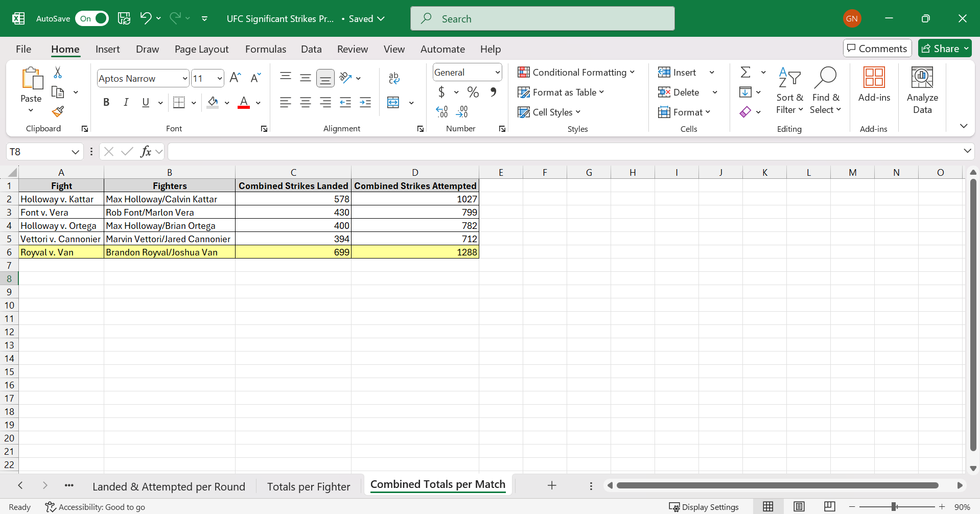Screen dimensions: 980x514
Task: Open the General number format dropdown
Action: [x=497, y=72]
